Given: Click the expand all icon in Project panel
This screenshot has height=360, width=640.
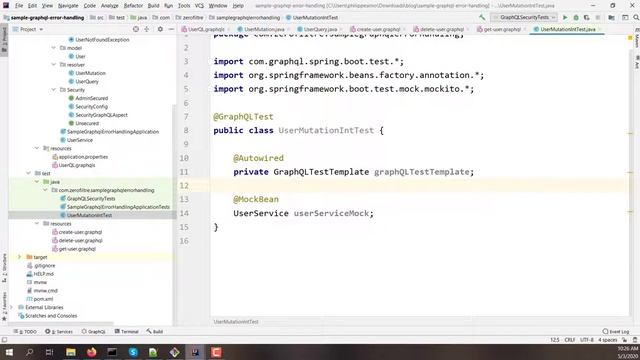Looking at the screenshot, I should [x=147, y=29].
